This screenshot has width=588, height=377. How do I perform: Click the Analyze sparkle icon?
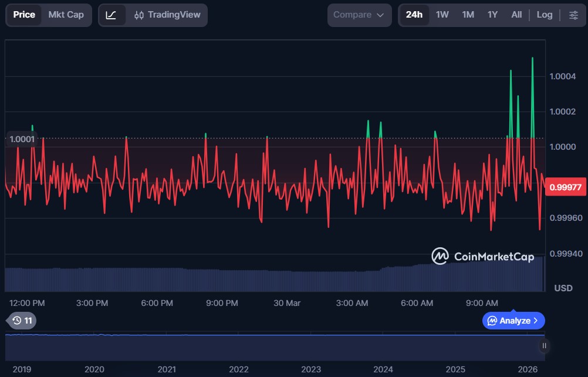[492, 321]
